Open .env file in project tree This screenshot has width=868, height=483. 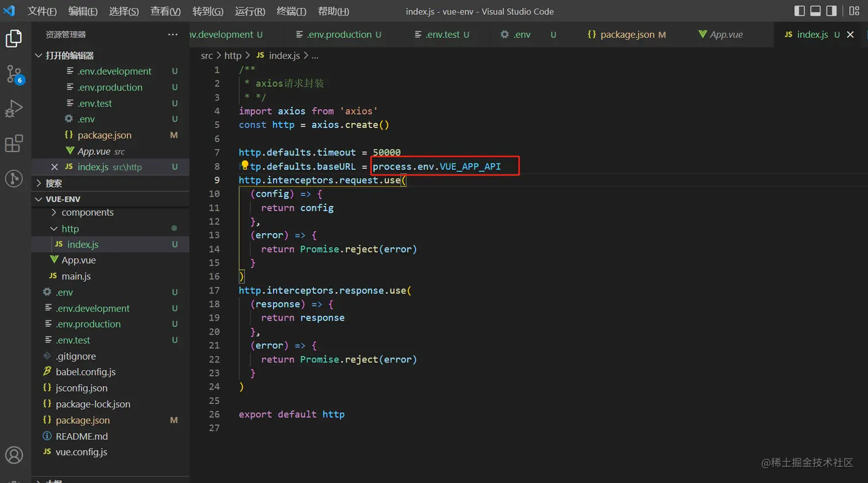click(110, 292)
